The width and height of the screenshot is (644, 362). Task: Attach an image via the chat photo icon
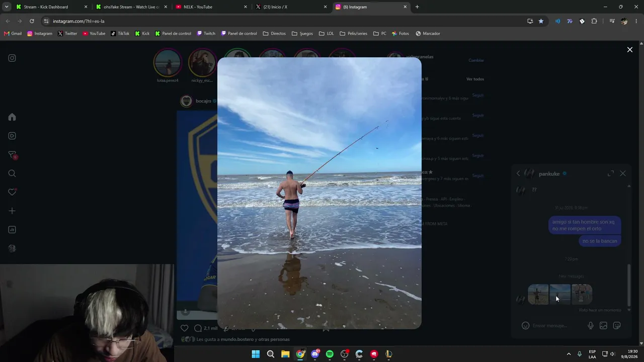tap(603, 326)
